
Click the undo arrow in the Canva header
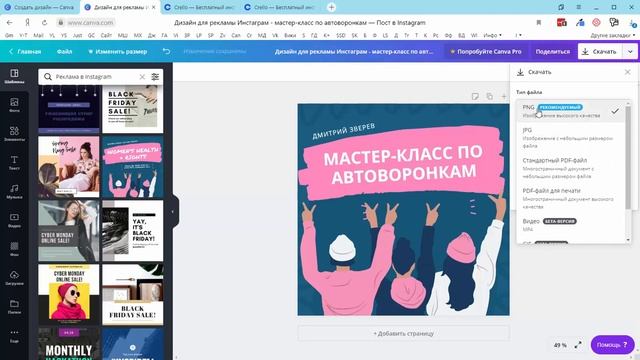pyautogui.click(x=167, y=51)
